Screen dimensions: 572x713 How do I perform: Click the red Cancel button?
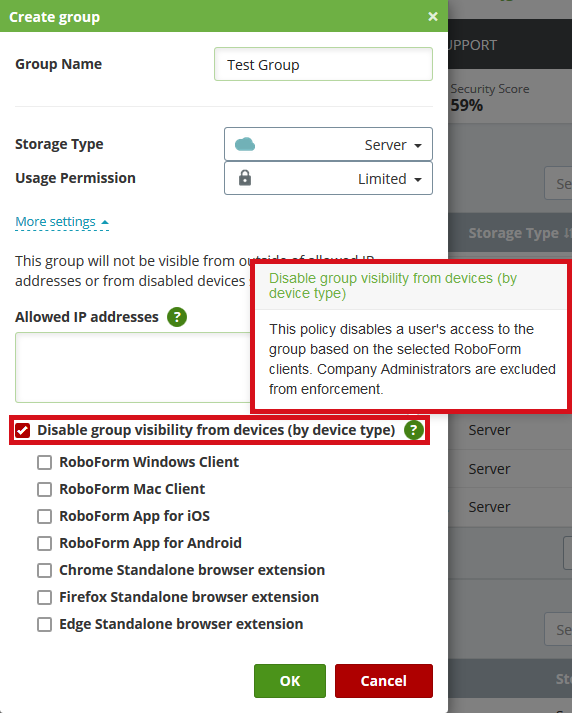(x=384, y=681)
